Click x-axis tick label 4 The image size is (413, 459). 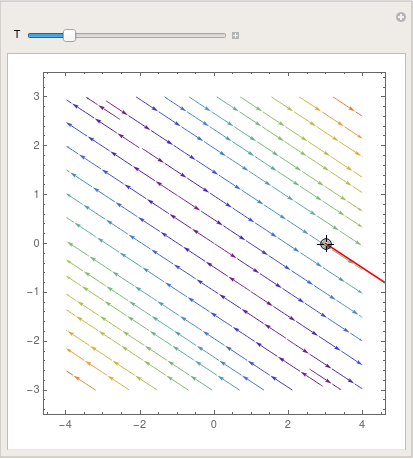pyautogui.click(x=362, y=424)
